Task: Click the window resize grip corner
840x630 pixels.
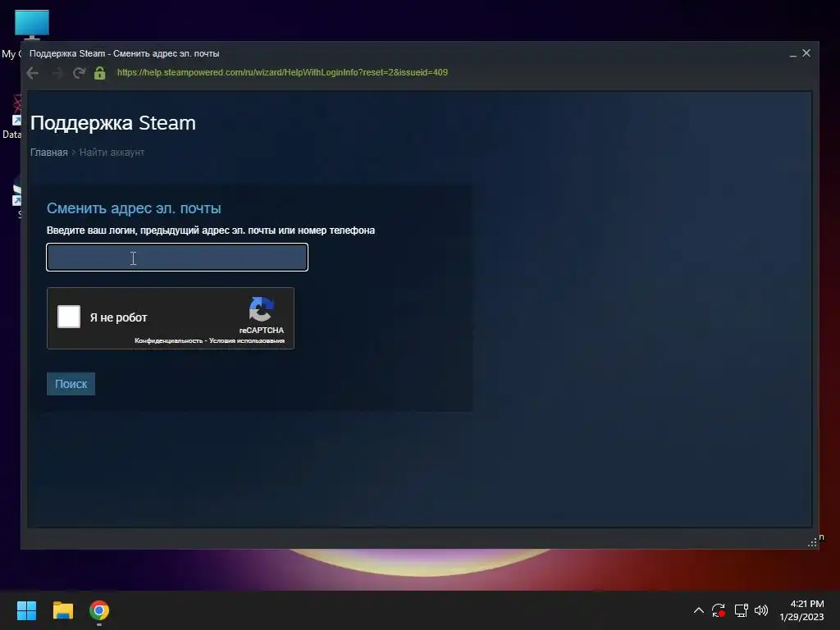Action: coord(812,542)
